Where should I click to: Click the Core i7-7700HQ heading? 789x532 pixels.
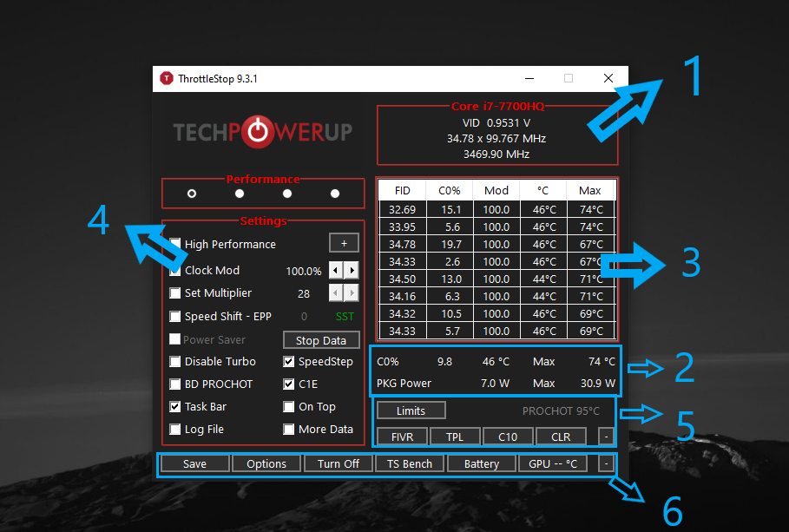[x=497, y=106]
